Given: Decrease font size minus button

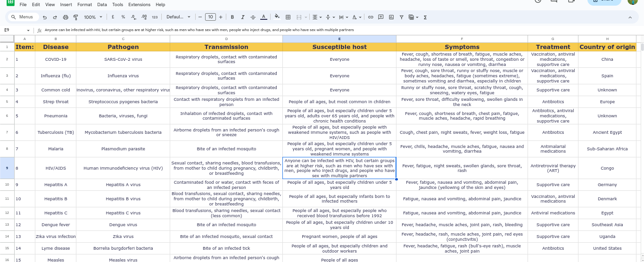Looking at the screenshot, I should pos(200,17).
